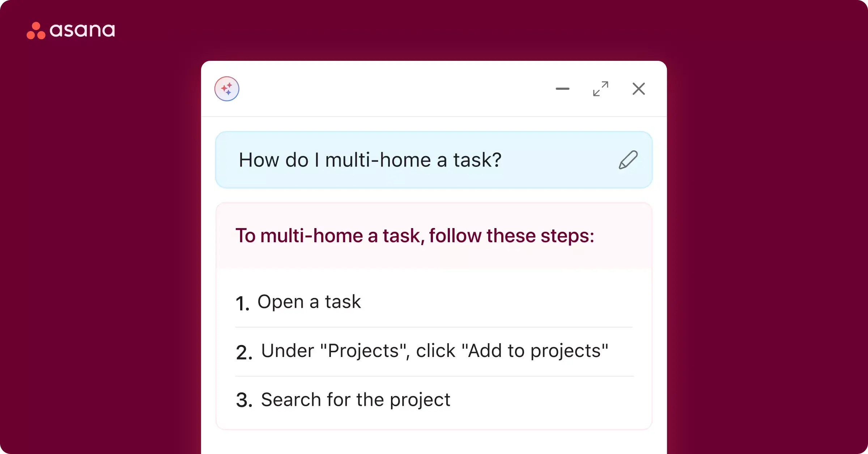Screen dimensions: 868x454
Task: Click the "How do I multi-home a task?" text
Action: click(x=370, y=160)
